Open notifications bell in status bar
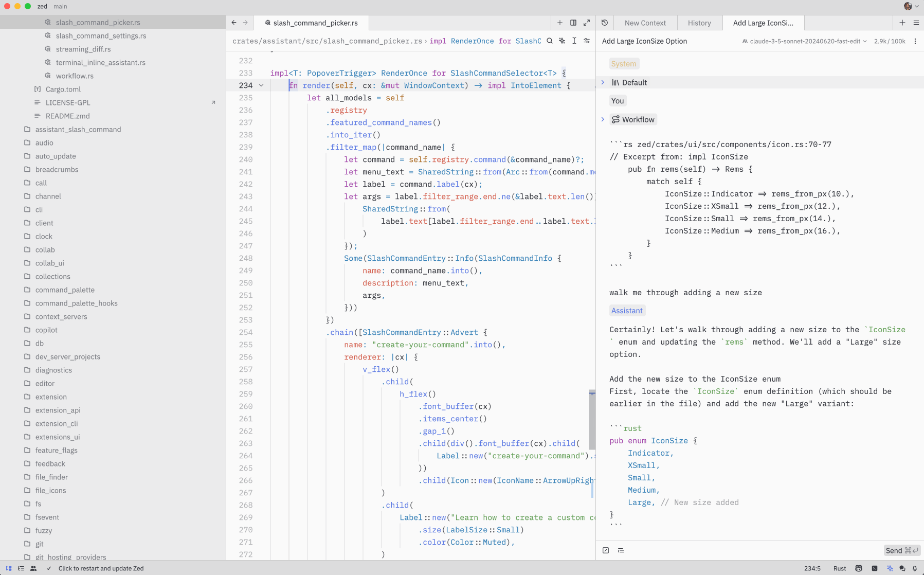Viewport: 924px width, 575px height. (x=915, y=568)
